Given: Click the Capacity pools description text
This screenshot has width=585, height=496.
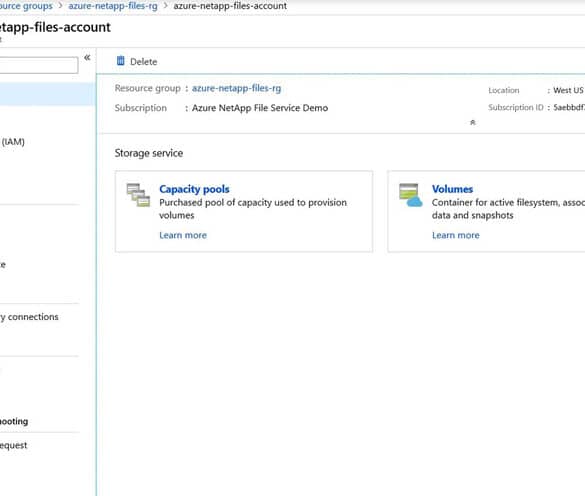Looking at the screenshot, I should click(253, 209).
